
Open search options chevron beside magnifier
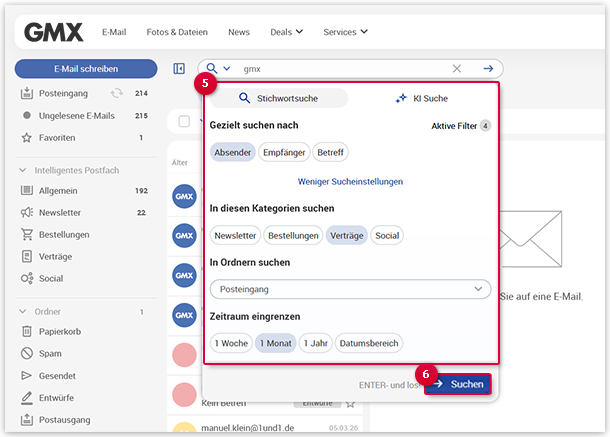tap(227, 69)
